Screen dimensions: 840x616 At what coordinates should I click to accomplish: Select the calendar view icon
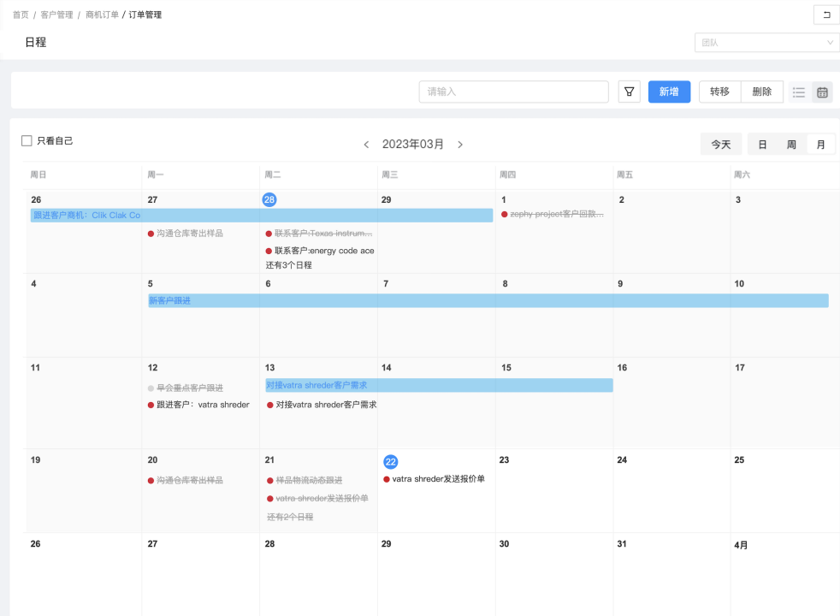822,92
